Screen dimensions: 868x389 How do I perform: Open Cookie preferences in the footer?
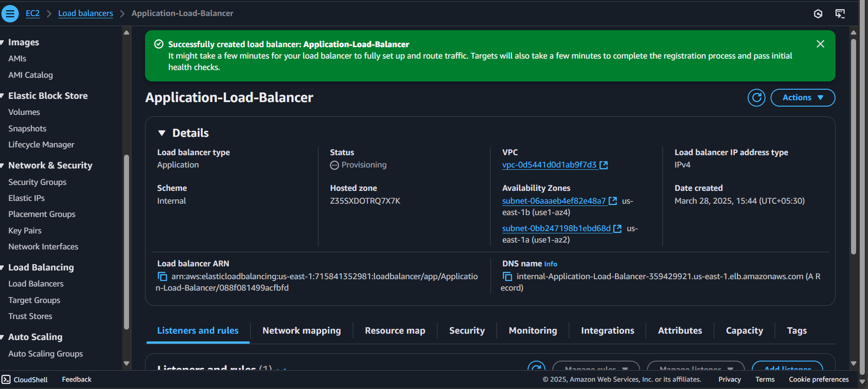click(x=819, y=379)
